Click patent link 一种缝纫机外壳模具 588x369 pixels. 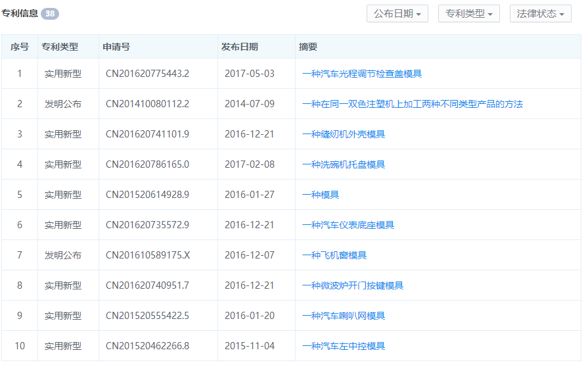pos(343,134)
